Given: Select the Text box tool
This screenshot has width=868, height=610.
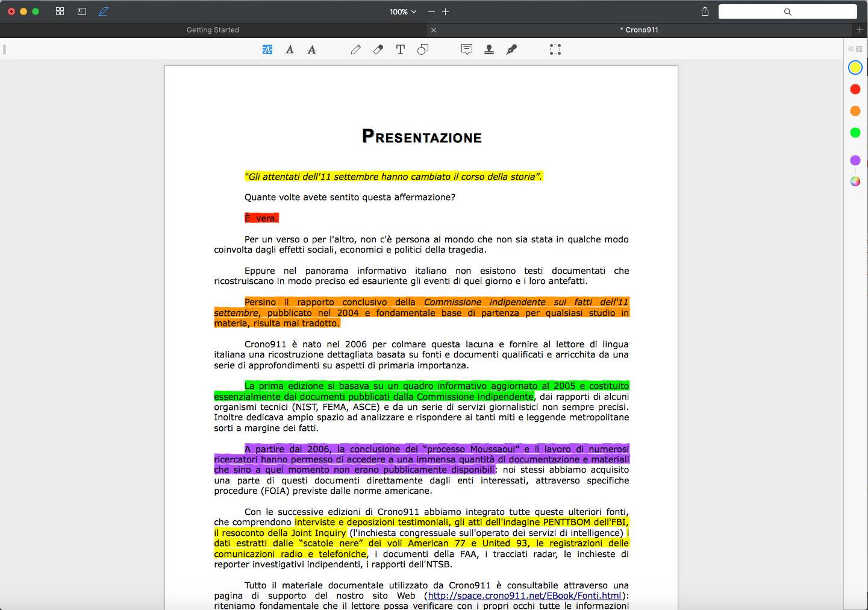Looking at the screenshot, I should (x=401, y=49).
